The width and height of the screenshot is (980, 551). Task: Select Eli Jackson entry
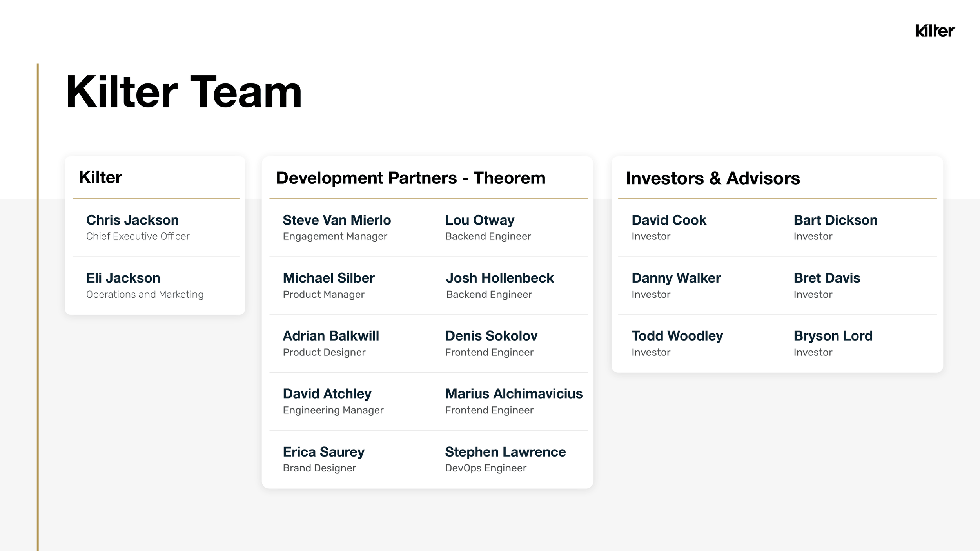tap(145, 286)
